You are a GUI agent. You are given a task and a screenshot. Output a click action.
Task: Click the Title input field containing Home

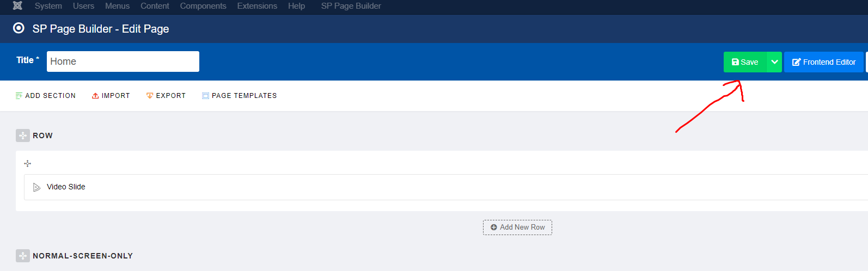click(123, 61)
